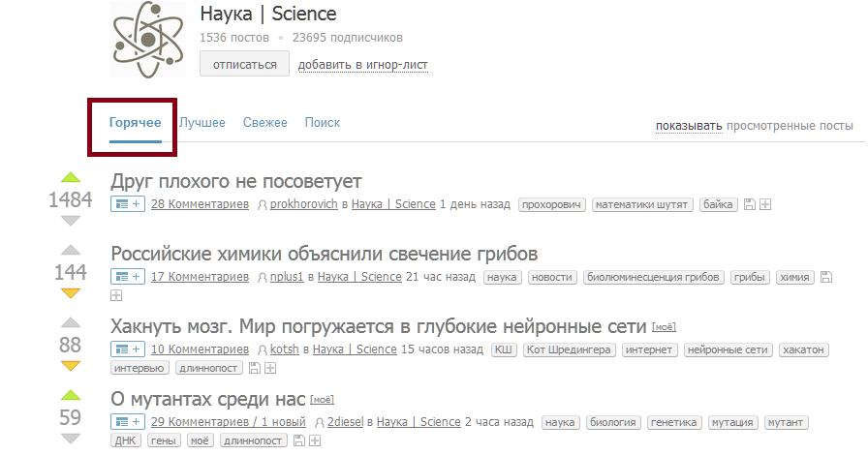The height and width of the screenshot is (455, 868).
Task: Open title 'Друг плохого не посоветует'
Action: pyautogui.click(x=235, y=181)
